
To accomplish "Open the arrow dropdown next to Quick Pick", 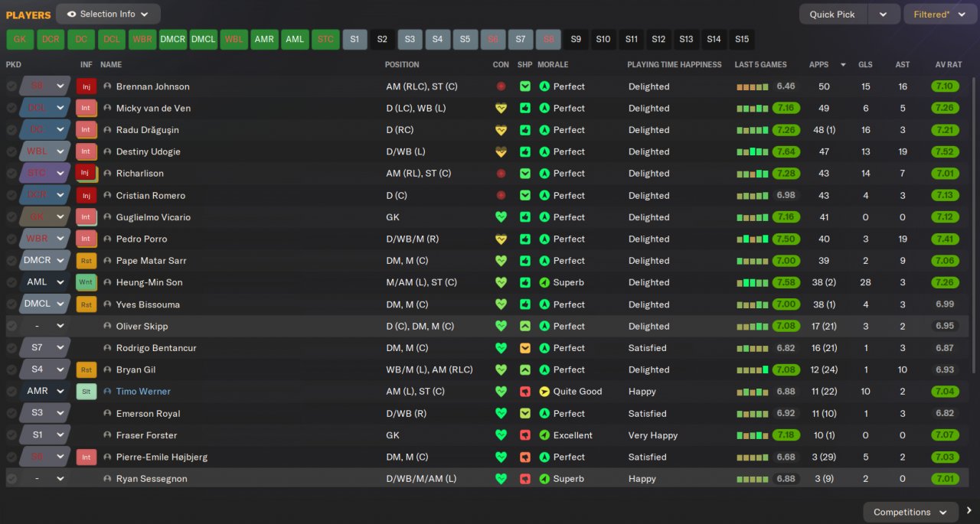I will tap(884, 14).
